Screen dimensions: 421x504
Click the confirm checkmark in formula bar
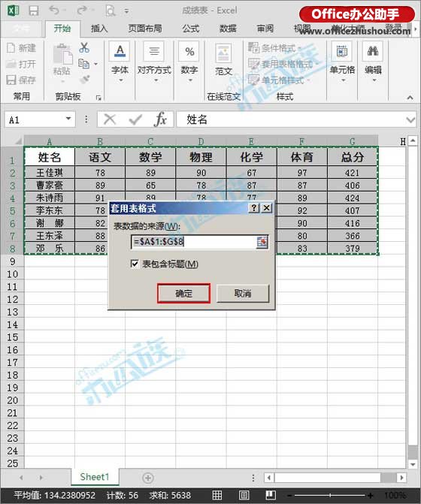pyautogui.click(x=135, y=119)
